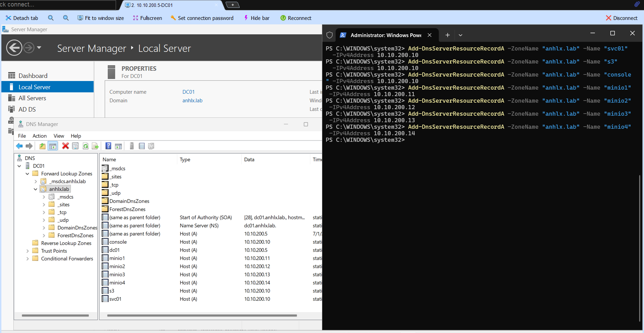Click Hide bar button

coord(256,18)
